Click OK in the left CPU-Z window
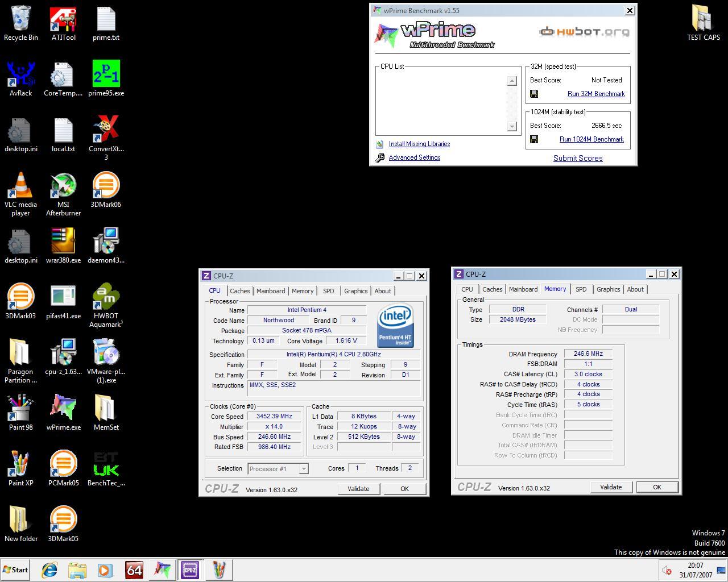Screen dimensions: 728x582 point(405,489)
